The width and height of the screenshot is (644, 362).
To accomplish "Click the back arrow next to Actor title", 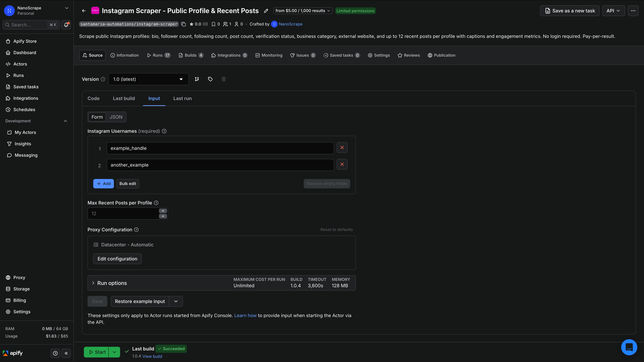I will 84,11.
